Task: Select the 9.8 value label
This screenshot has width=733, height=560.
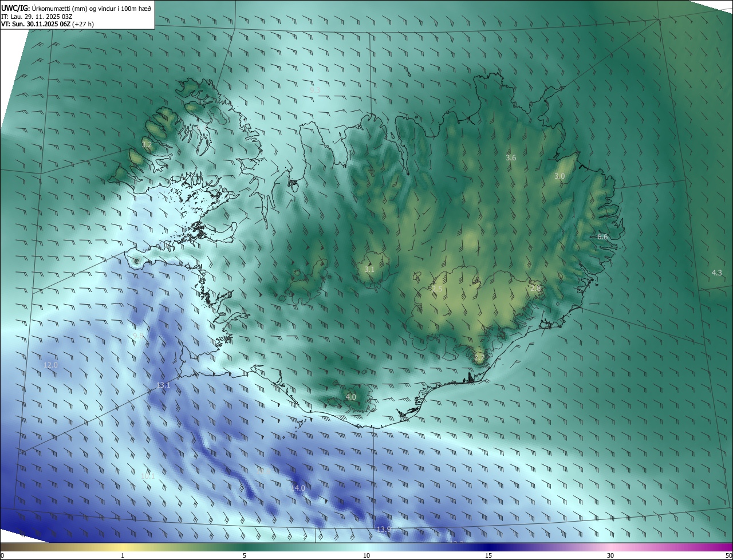Action: 138,336
